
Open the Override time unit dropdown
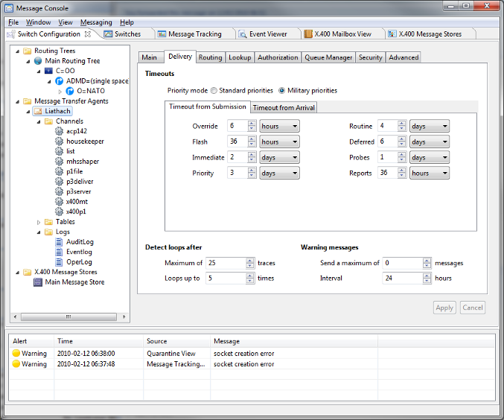(x=279, y=126)
